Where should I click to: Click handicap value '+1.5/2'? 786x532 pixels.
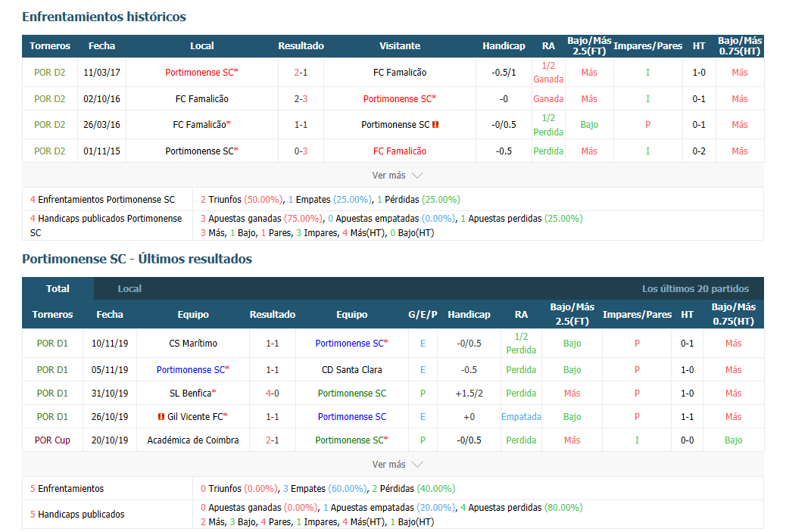pyautogui.click(x=469, y=394)
